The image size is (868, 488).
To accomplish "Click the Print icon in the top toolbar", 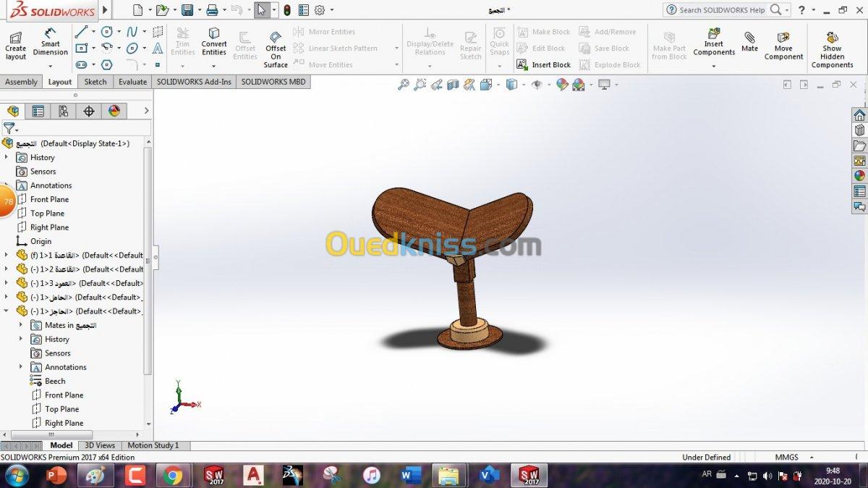I will pos(212,10).
